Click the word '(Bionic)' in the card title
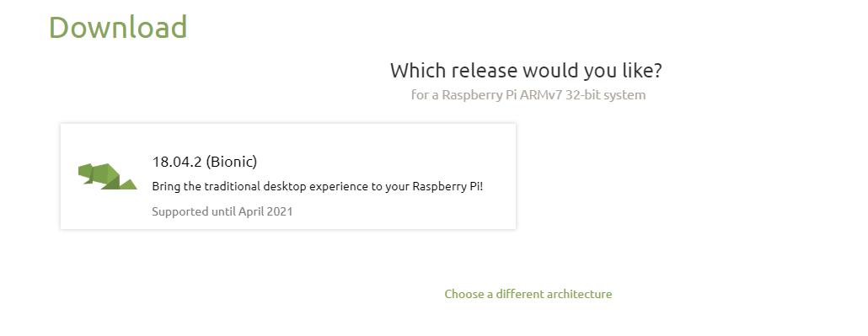 click(x=232, y=162)
